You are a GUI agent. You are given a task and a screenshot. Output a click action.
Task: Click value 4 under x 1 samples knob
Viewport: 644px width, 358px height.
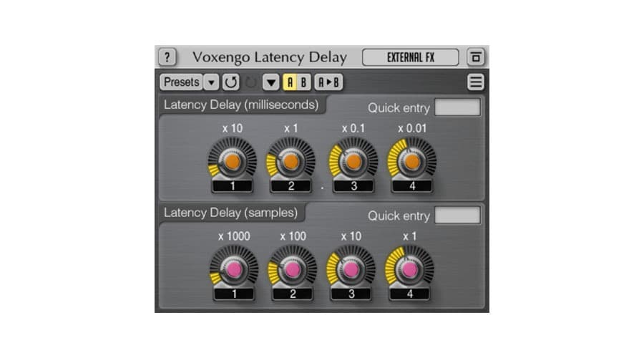(x=409, y=294)
